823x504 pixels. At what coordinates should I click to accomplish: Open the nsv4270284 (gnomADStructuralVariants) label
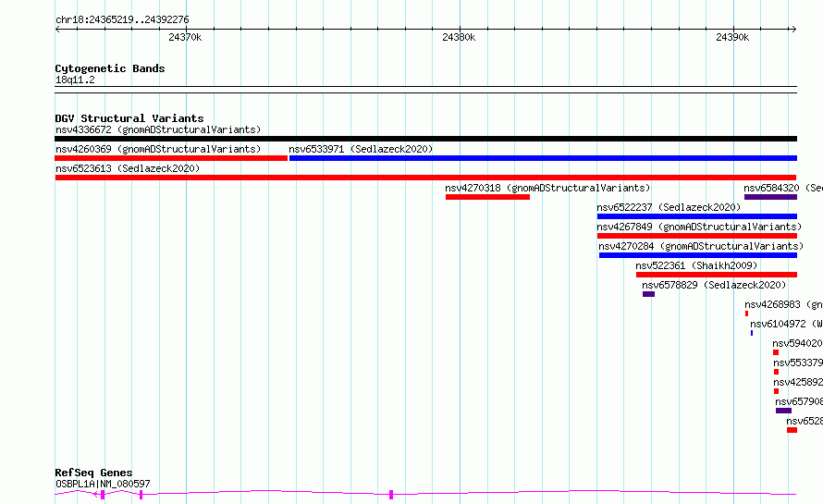(701, 246)
